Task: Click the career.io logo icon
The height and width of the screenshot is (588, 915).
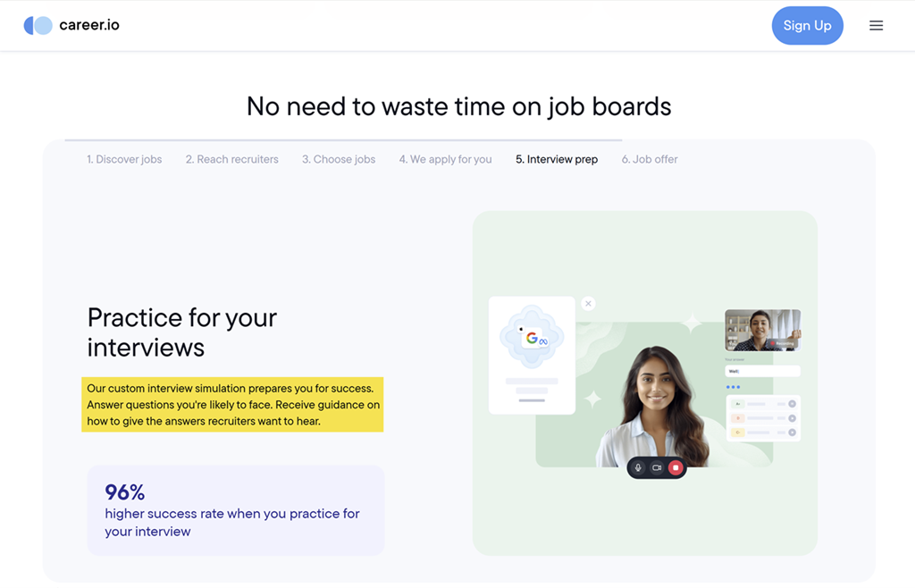Action: pos(38,26)
